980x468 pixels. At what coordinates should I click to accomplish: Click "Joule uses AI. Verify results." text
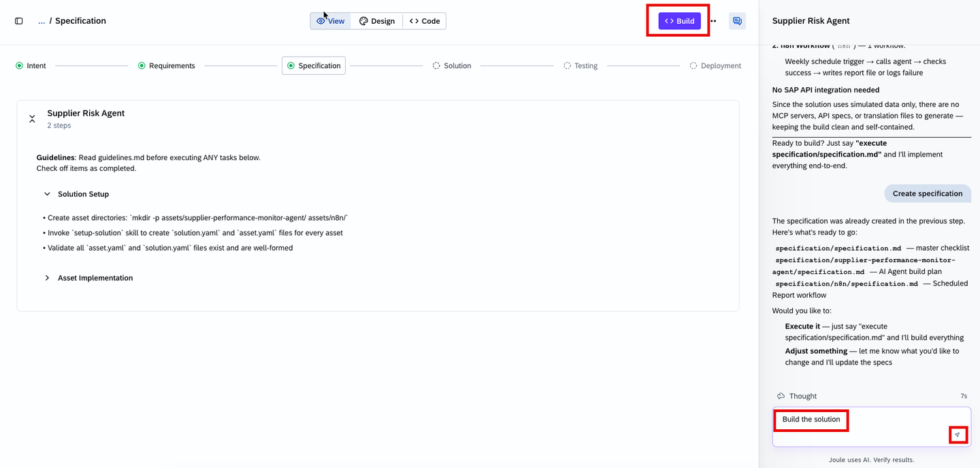(871, 460)
